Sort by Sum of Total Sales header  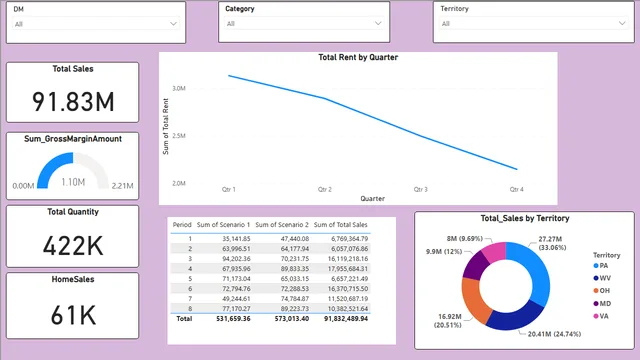340,225
